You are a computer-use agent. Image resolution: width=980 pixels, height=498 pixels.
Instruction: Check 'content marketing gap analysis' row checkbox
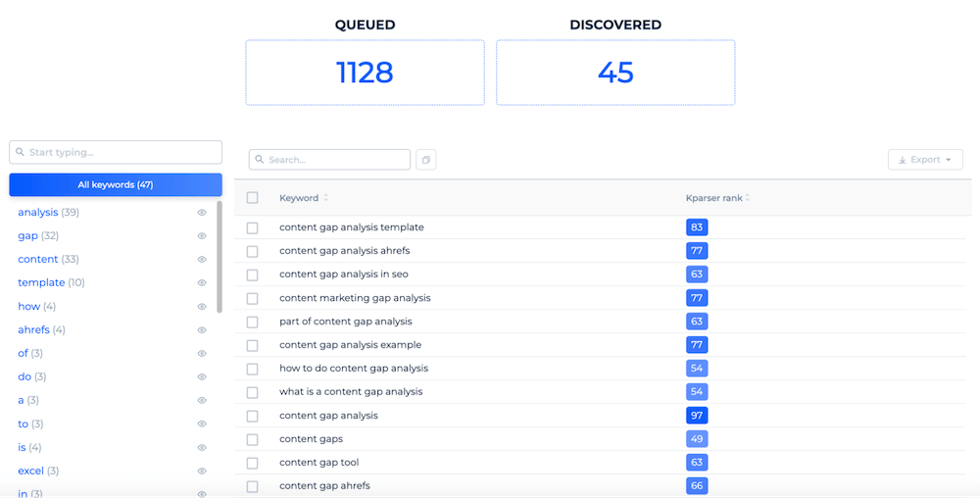253,298
